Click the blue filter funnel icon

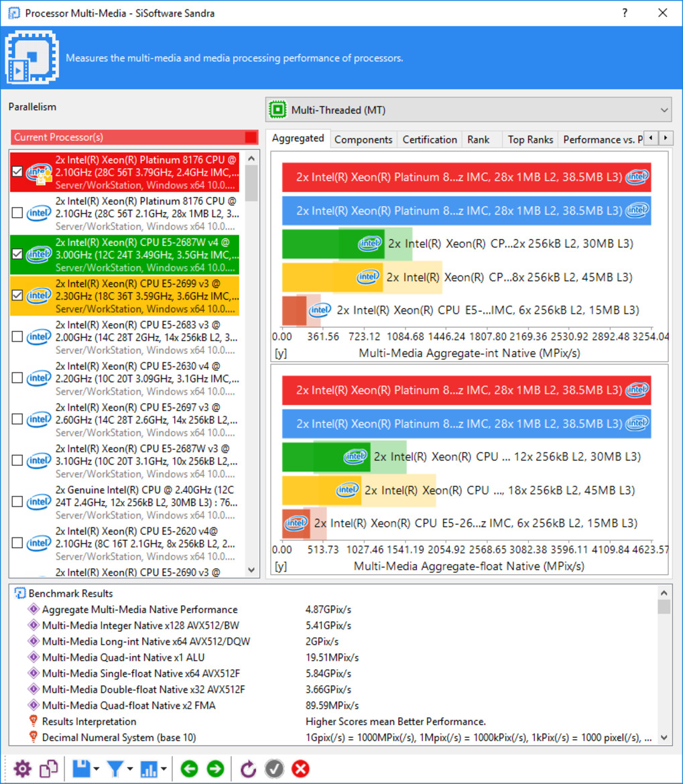click(115, 769)
